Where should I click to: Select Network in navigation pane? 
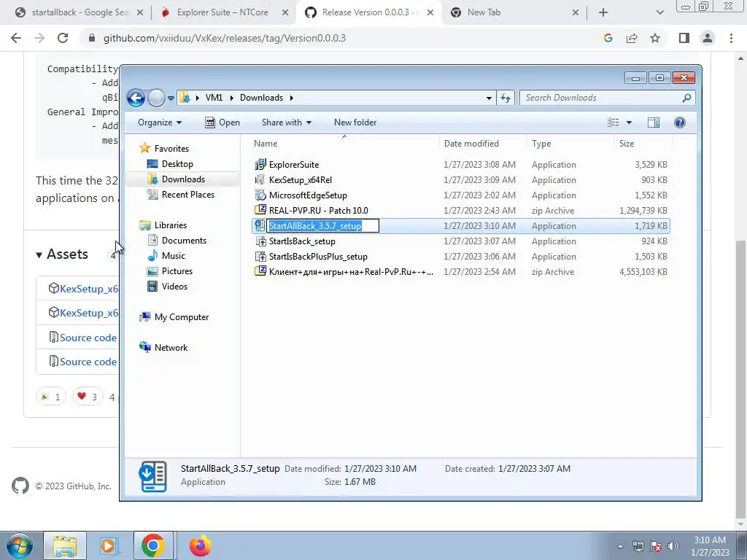[171, 348]
